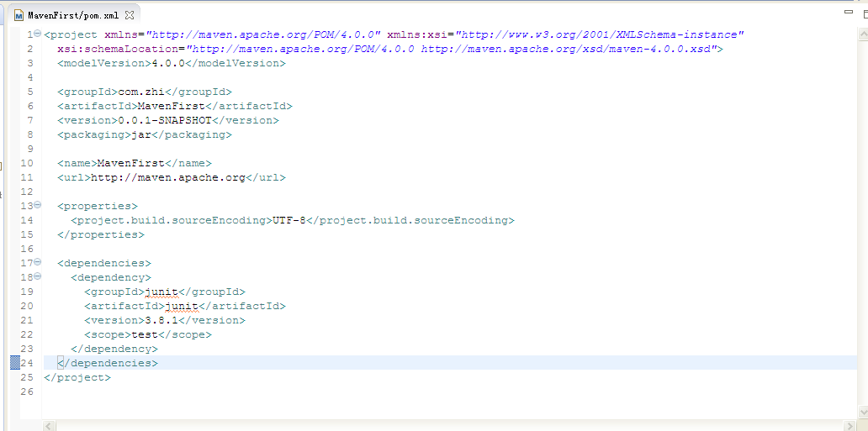The image size is (868, 431).
Task: Click the closing properties tag on line 15
Action: tap(101, 234)
